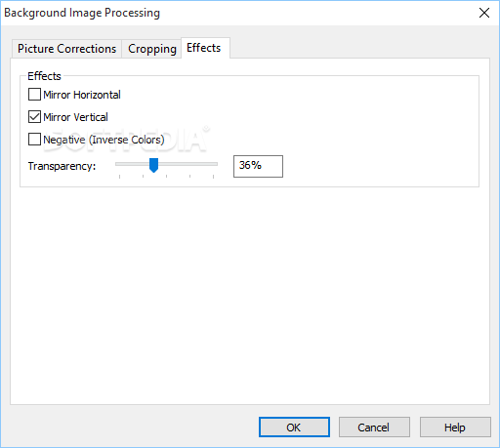Click the Mirror Horizontal label text
500x448 pixels.
82,95
